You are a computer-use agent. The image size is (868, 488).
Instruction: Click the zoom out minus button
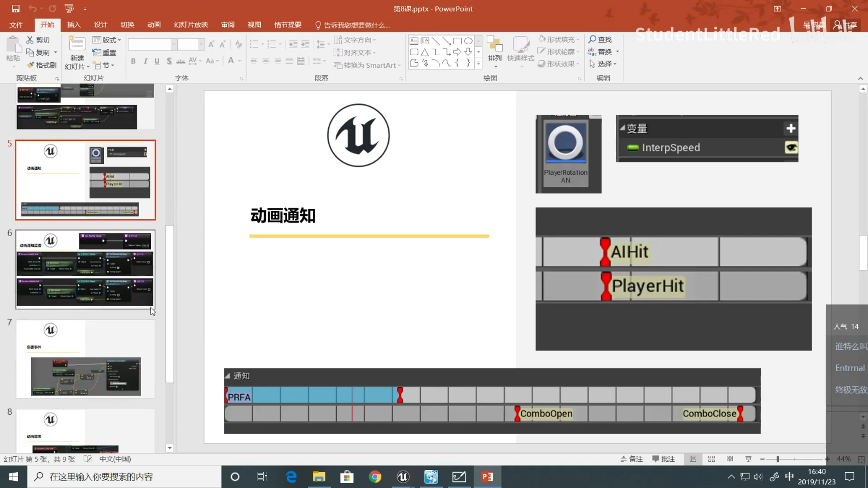tap(762, 459)
